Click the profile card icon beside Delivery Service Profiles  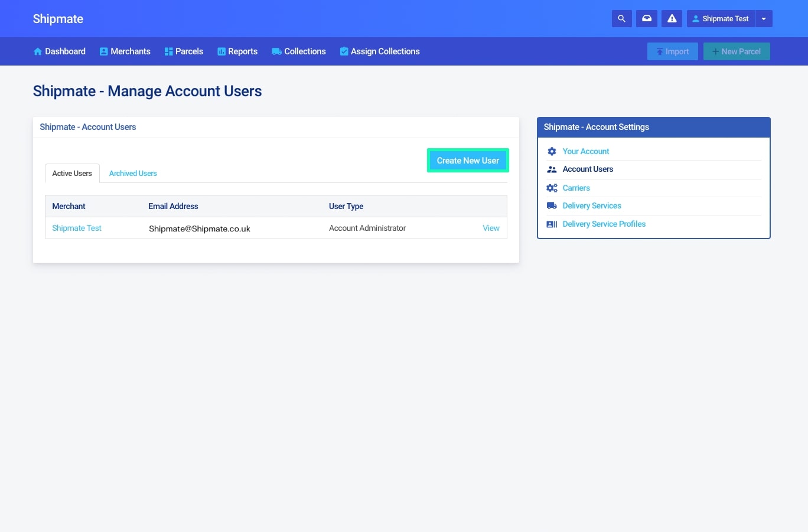click(x=552, y=224)
